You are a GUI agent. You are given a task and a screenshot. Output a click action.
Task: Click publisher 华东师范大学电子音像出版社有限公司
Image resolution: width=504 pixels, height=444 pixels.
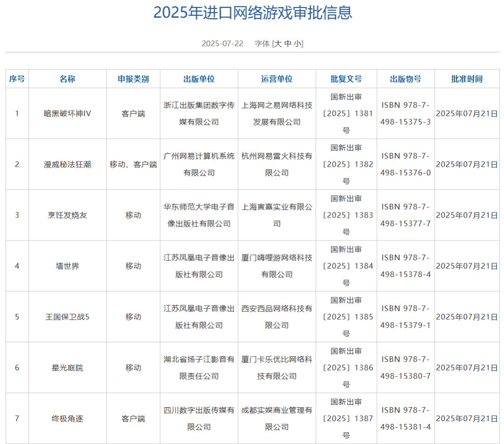point(199,215)
